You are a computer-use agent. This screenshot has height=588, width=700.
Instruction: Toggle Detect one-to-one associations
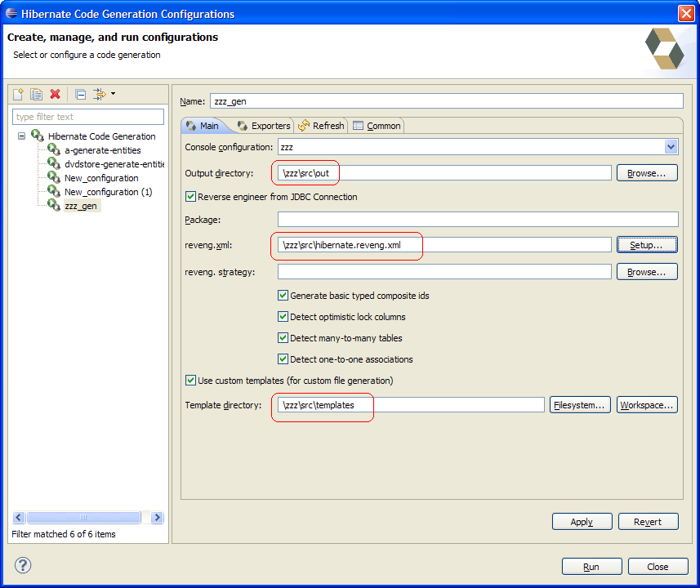pos(283,359)
